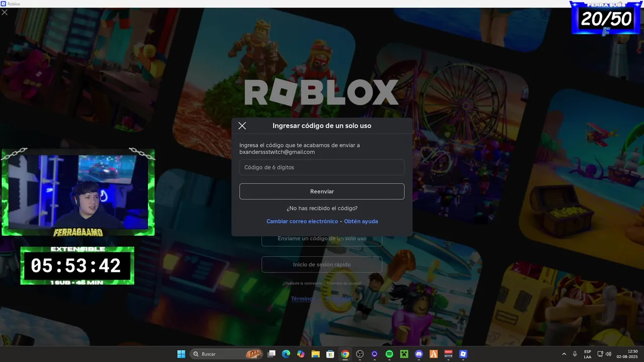
Task: Open the orange app icon on the taskbar
Action: [434, 354]
